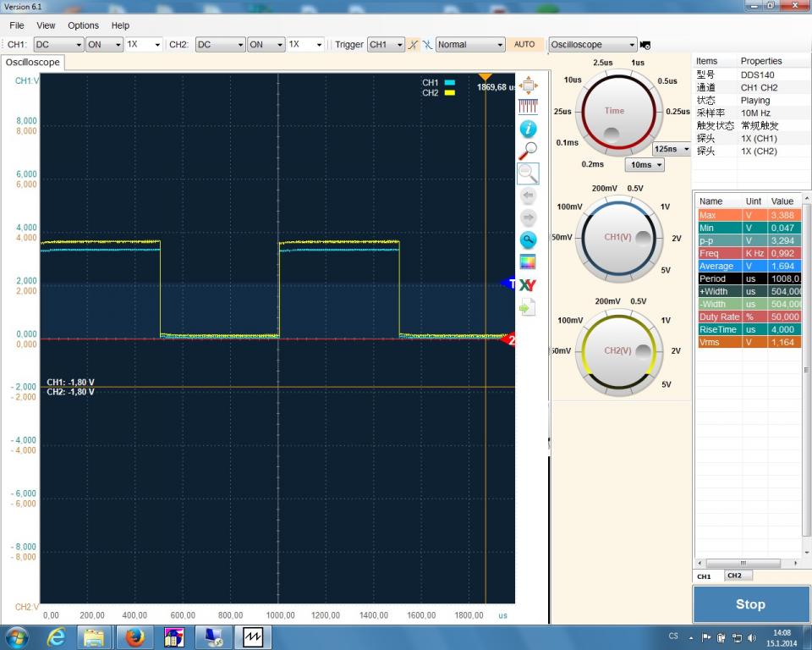The height and width of the screenshot is (650, 812).
Task: Open the View menu
Action: [46, 25]
